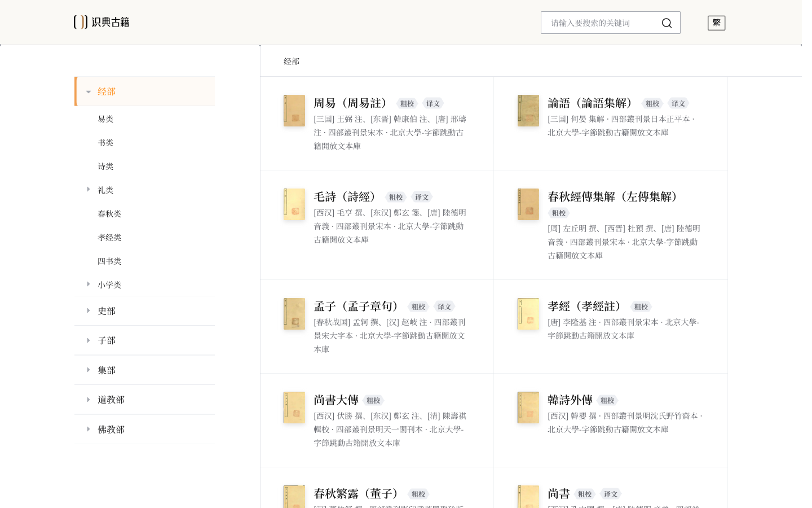This screenshot has height=508, width=812.
Task: Open 周易（周易註）book cover thumbnail
Action: pyautogui.click(x=294, y=111)
